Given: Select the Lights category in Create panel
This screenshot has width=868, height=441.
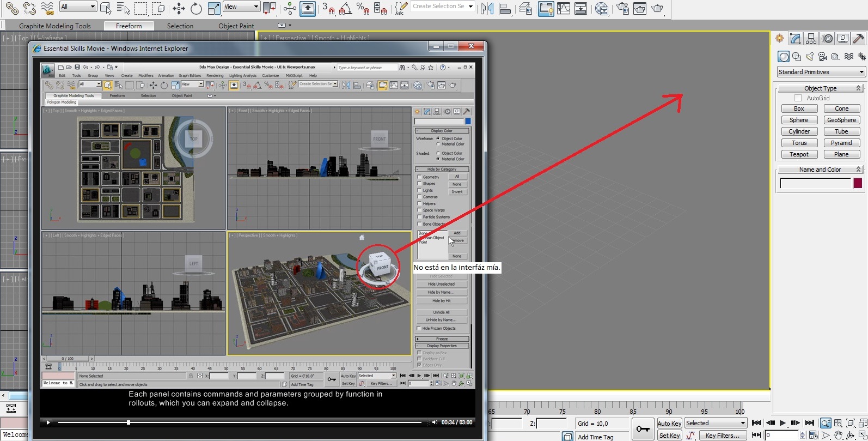Looking at the screenshot, I should click(810, 56).
